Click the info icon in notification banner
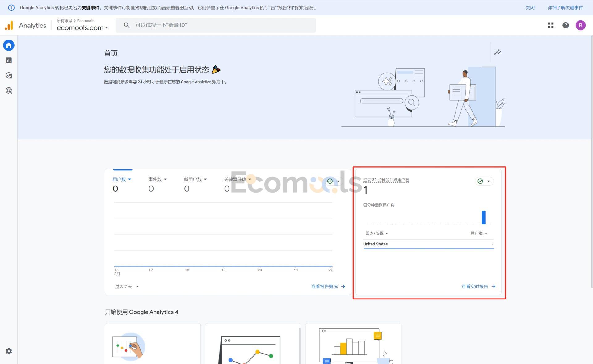This screenshot has width=593, height=364. [11, 8]
